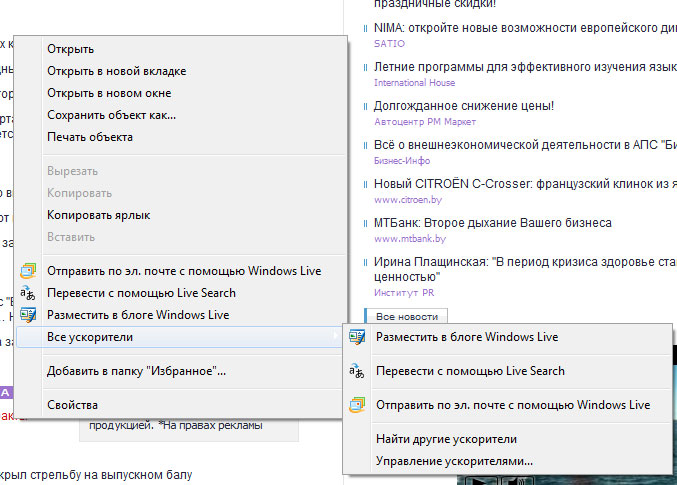Click the blog icon in the accelerators submenu
The width and height of the screenshot is (677, 485).
click(357, 337)
